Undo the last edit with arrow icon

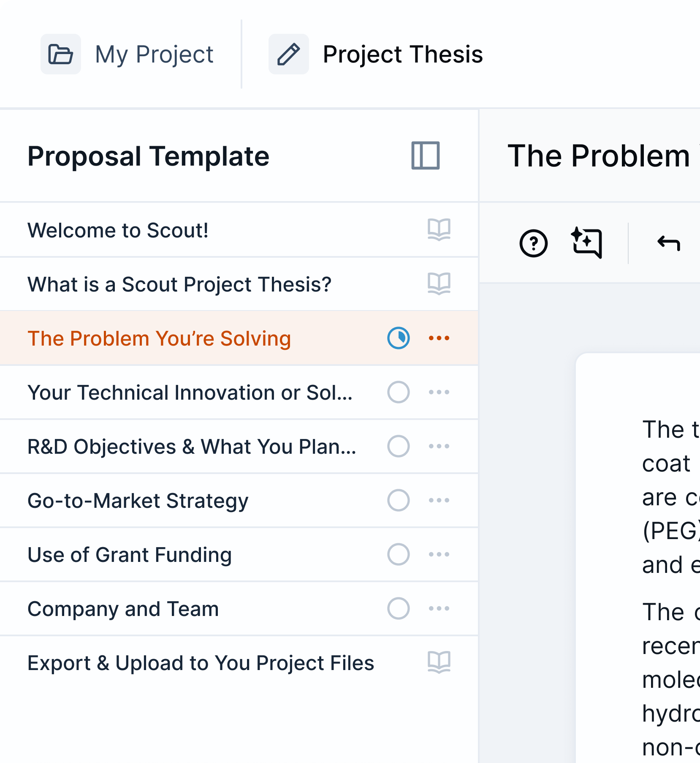pos(669,243)
